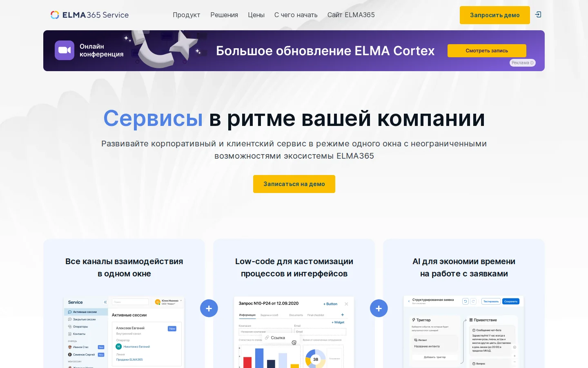Click the redo icon in Структурированная заявка header
Image resolution: width=588 pixels, height=368 pixels.
pyautogui.click(x=473, y=301)
